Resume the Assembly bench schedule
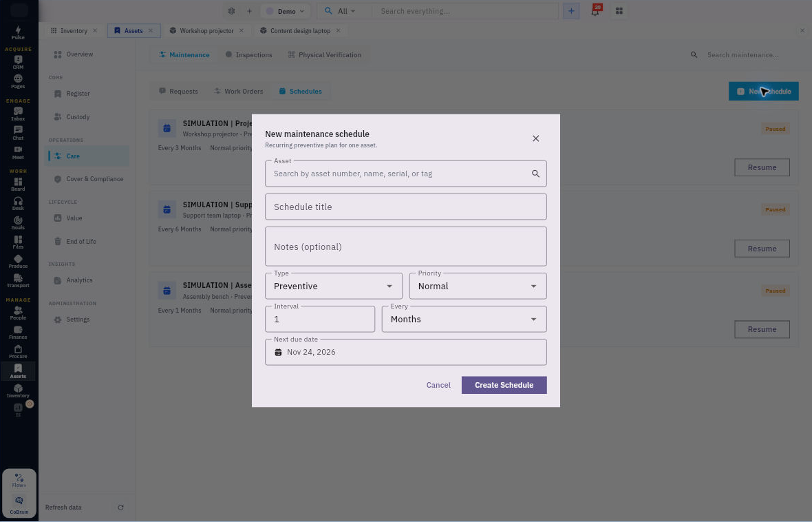The height and width of the screenshot is (522, 812). point(762,329)
